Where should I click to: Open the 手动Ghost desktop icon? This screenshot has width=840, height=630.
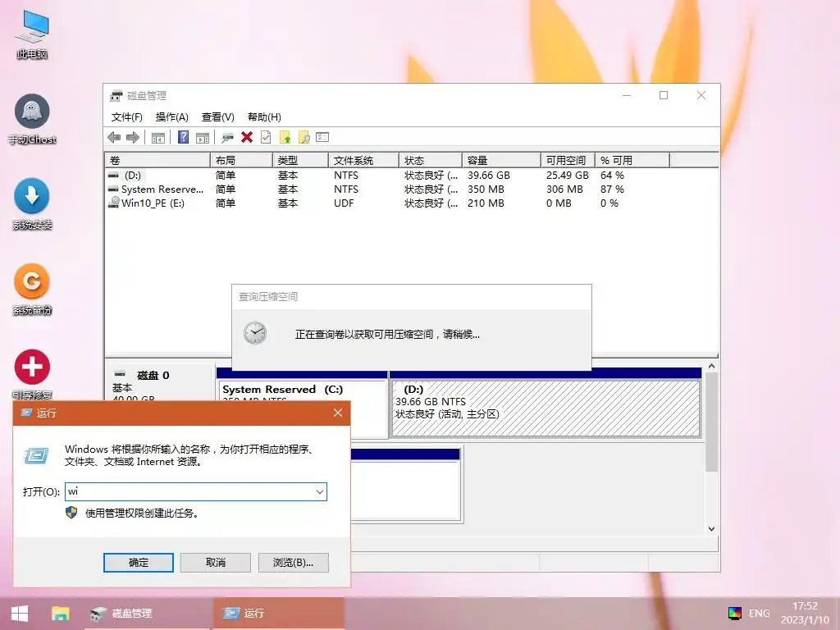[x=32, y=120]
